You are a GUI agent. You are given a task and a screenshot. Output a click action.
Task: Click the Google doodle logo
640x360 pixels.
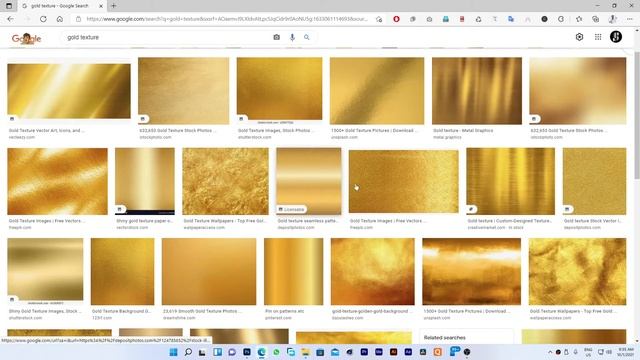[27, 38]
